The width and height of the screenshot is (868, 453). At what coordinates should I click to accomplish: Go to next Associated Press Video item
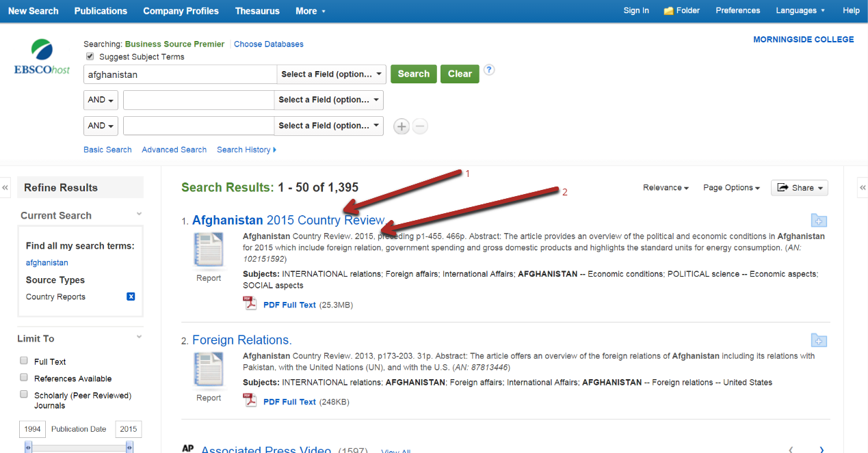coord(821,450)
